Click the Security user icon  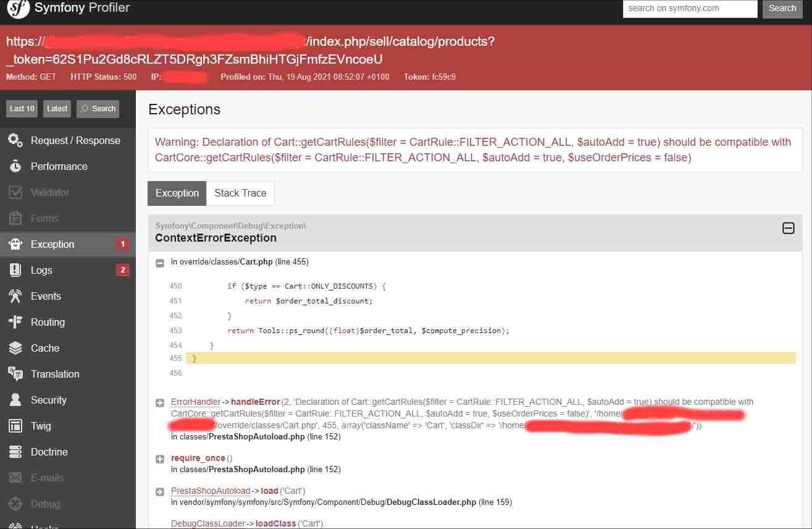[15, 400]
